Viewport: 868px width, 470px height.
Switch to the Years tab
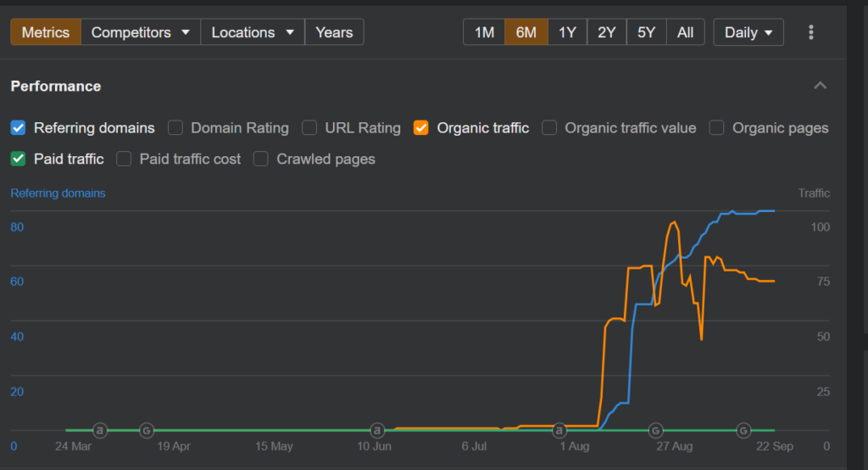point(334,32)
